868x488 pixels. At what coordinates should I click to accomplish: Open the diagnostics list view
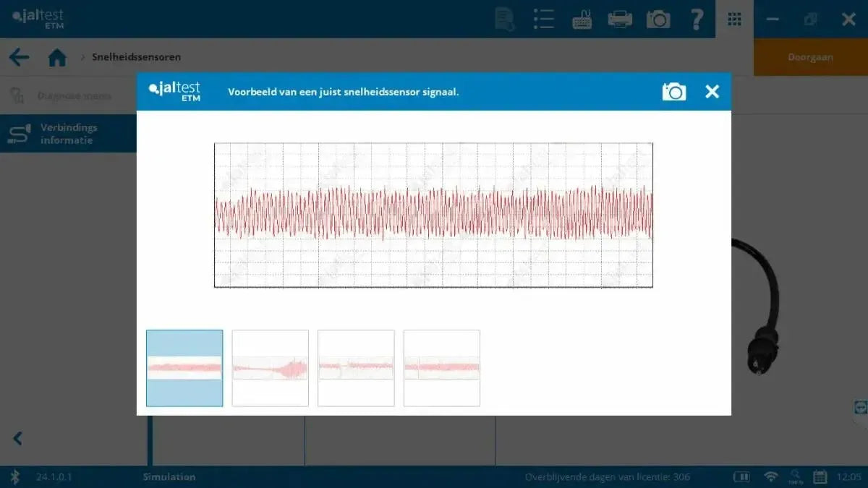pos(543,19)
